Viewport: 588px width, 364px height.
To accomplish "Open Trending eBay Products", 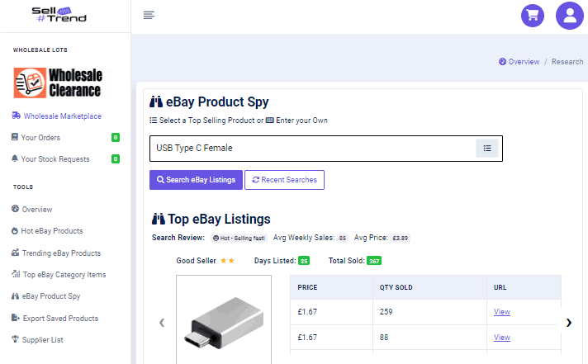I will (x=61, y=253).
